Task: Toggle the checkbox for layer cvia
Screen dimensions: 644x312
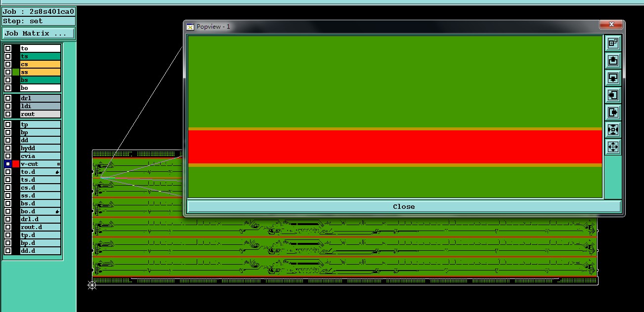Action: pos(8,156)
